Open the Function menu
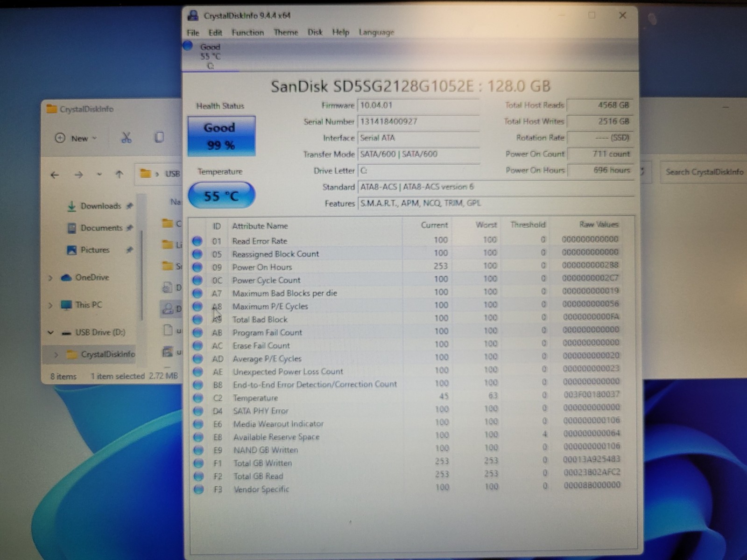 click(248, 33)
